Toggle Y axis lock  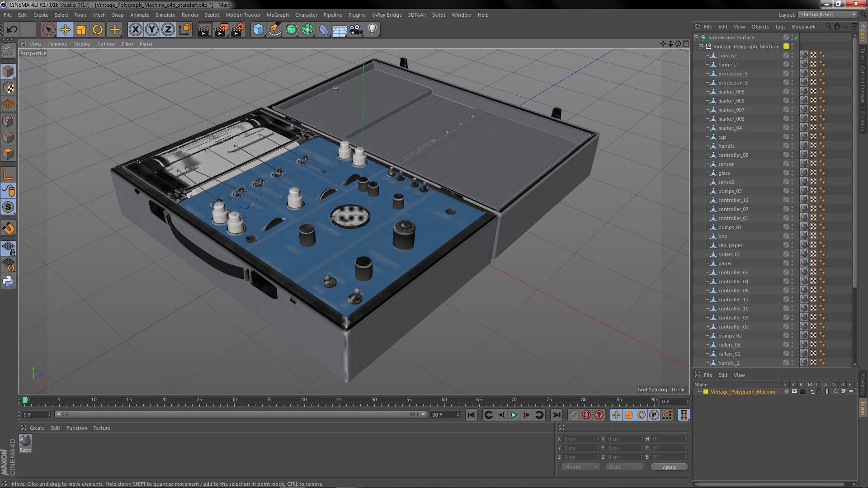coord(152,30)
